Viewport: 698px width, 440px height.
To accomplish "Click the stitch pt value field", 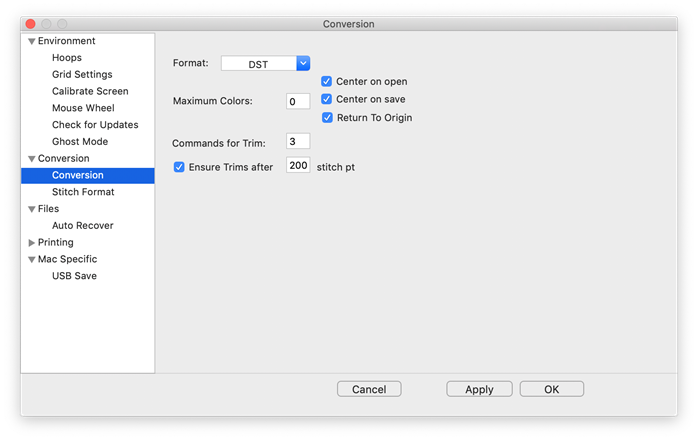I will [298, 166].
